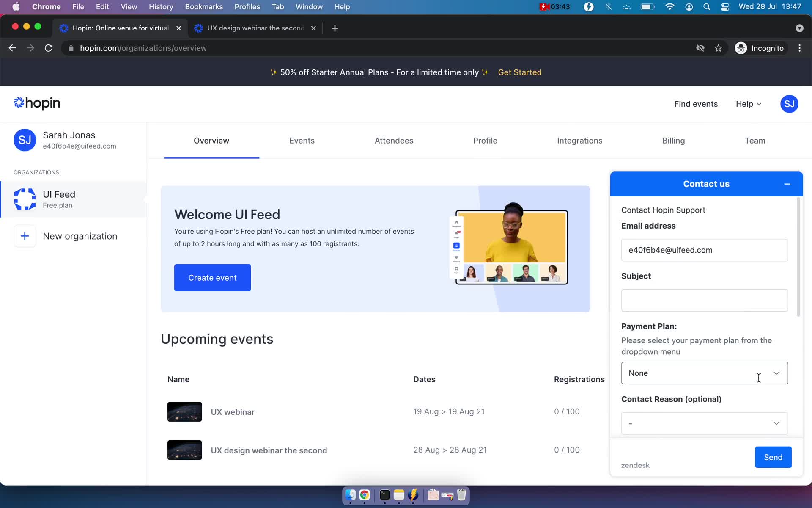Go to the Integrations tab
Image resolution: width=812 pixels, height=508 pixels.
(x=579, y=141)
